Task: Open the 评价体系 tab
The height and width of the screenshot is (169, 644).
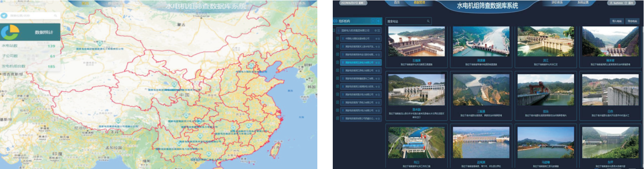Action: point(557,3)
